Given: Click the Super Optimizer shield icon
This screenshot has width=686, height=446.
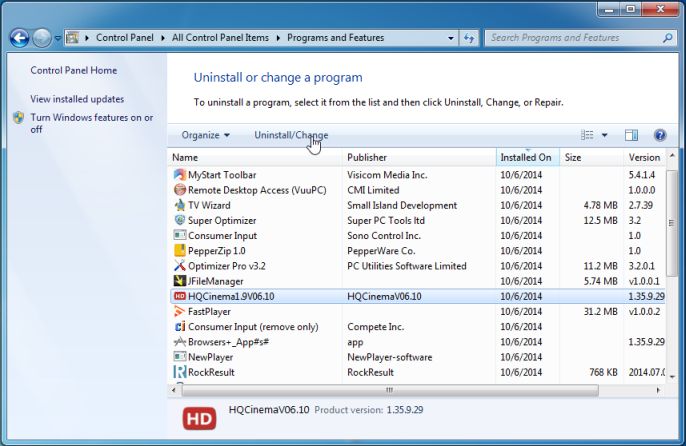Looking at the screenshot, I should 180,220.
